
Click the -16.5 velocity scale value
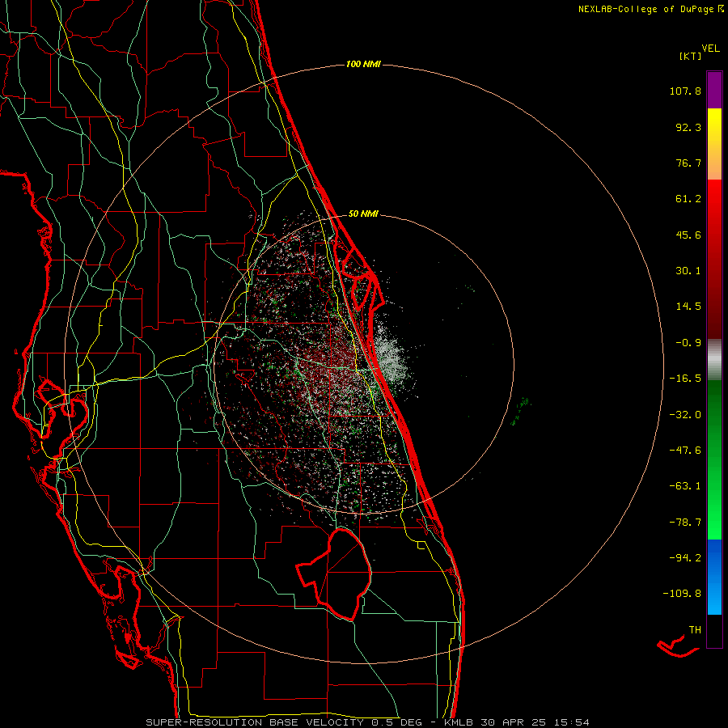point(685,379)
